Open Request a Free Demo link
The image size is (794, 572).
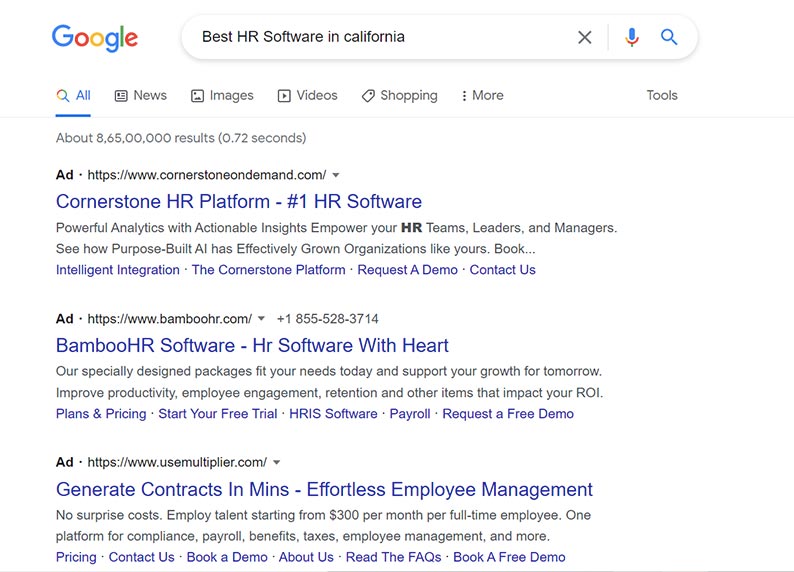(x=508, y=414)
